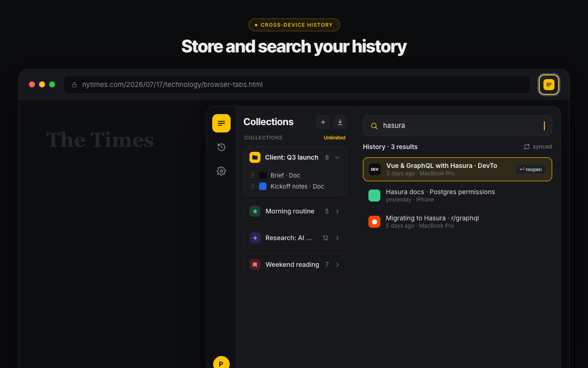This screenshot has height=368, width=588.
Task: Select the Research: AI collection name
Action: click(288, 238)
